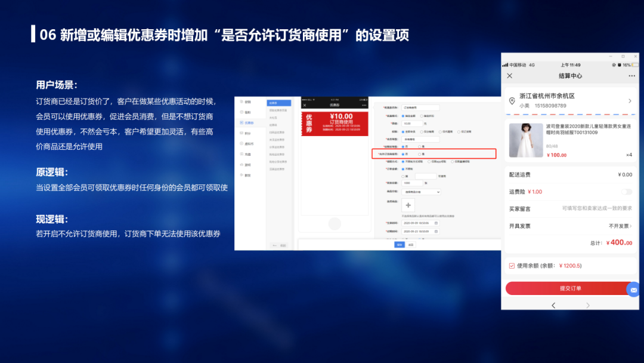
Task: Select 积分 in the left sidebar
Action: (247, 133)
